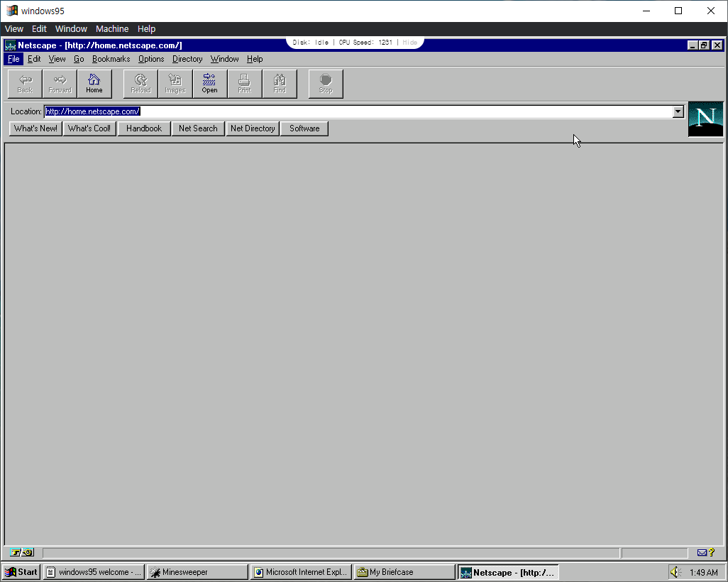This screenshot has width=728, height=582.
Task: Click the volume speaker tray icon
Action: click(675, 572)
